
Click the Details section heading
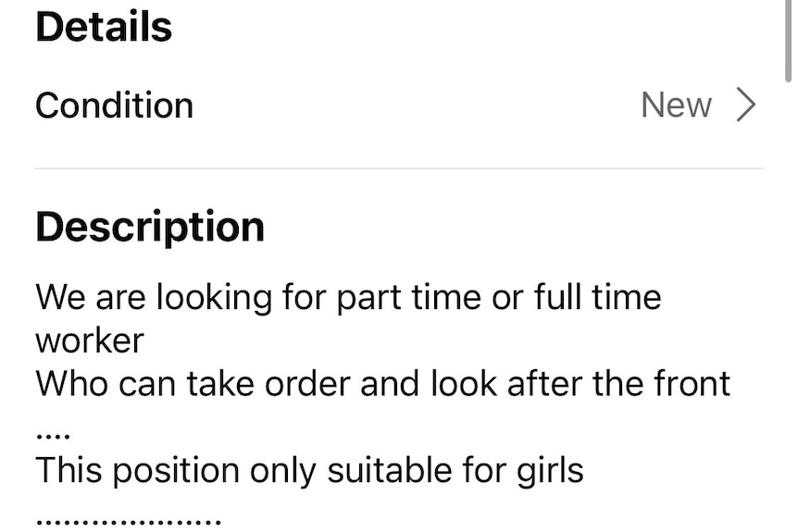coord(104,27)
